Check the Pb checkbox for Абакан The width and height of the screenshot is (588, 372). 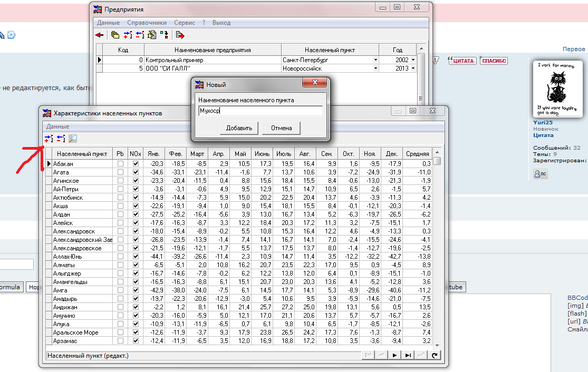(x=120, y=164)
